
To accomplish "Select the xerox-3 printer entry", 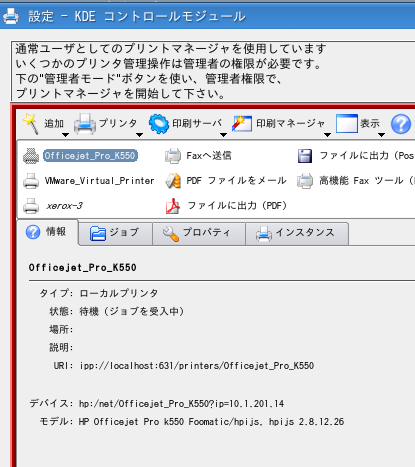I will (53, 206).
